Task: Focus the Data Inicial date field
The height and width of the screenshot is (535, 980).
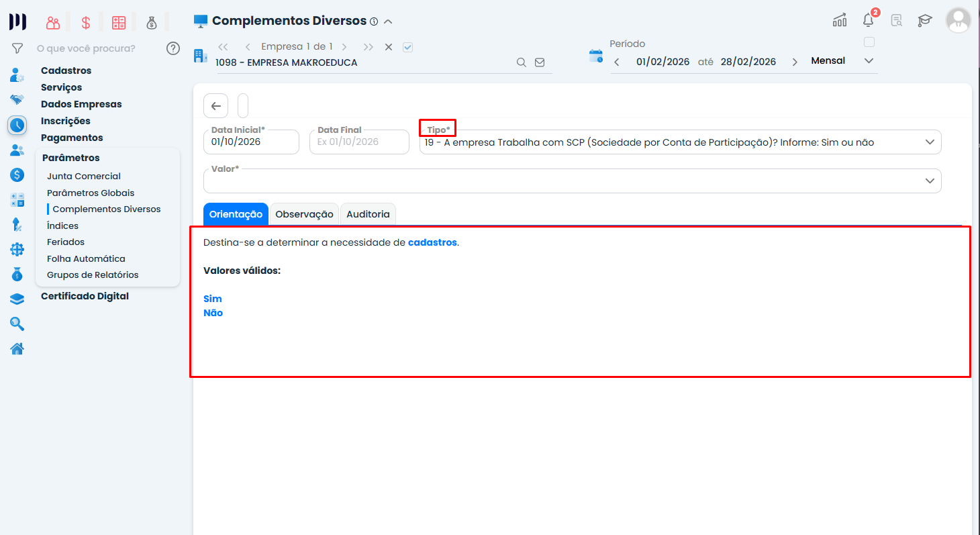Action: (x=251, y=142)
